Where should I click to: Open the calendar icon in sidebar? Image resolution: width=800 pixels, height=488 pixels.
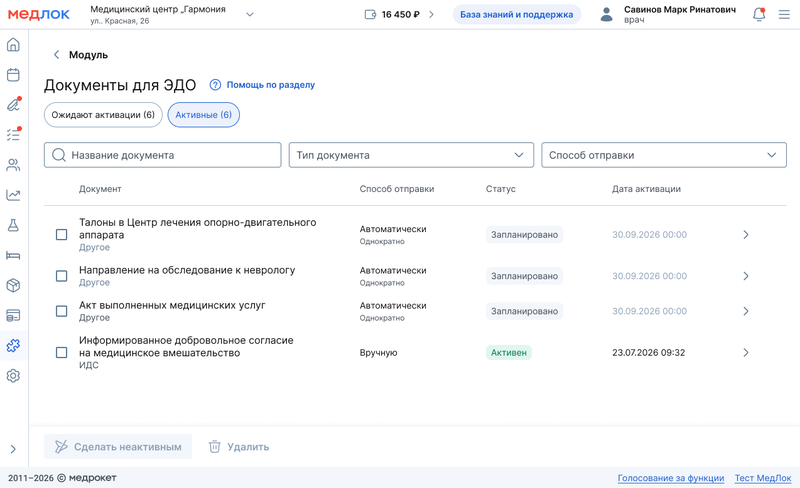(x=13, y=75)
